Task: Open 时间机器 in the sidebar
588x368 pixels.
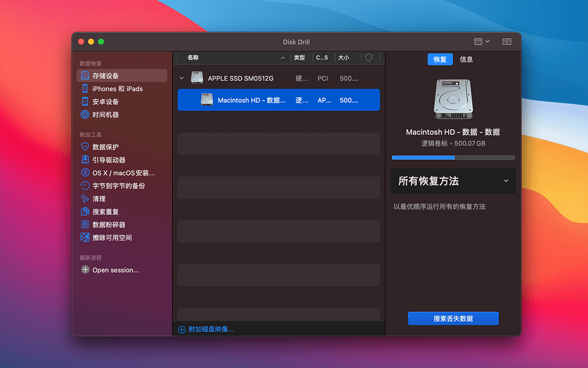Action: 122,114
